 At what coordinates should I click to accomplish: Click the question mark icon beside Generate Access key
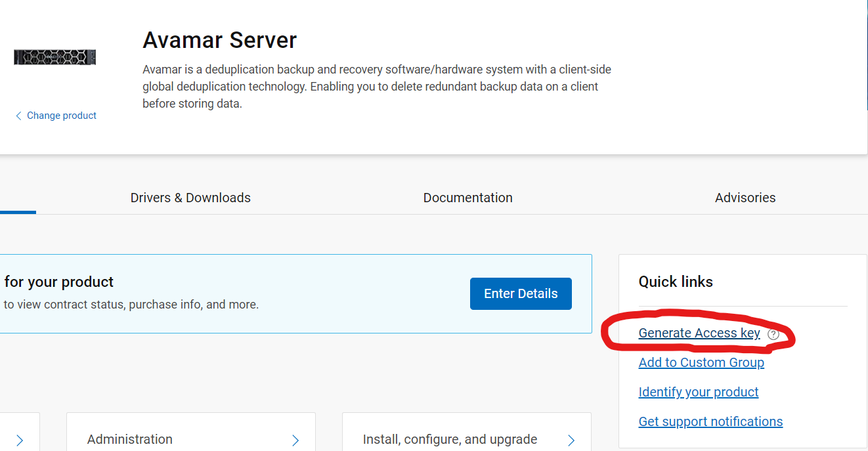click(x=773, y=334)
